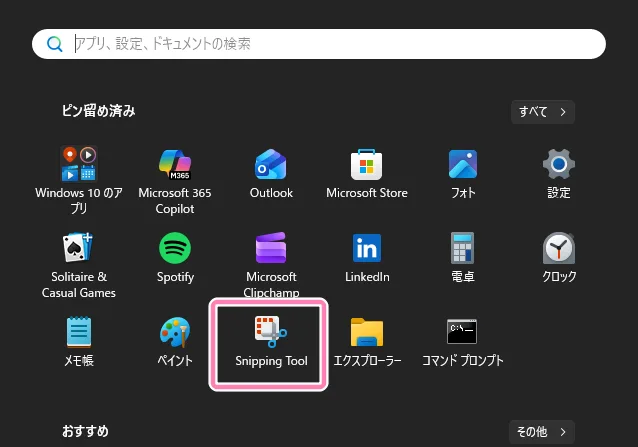Launch the フォト (Photos) app

pyautogui.click(x=463, y=164)
